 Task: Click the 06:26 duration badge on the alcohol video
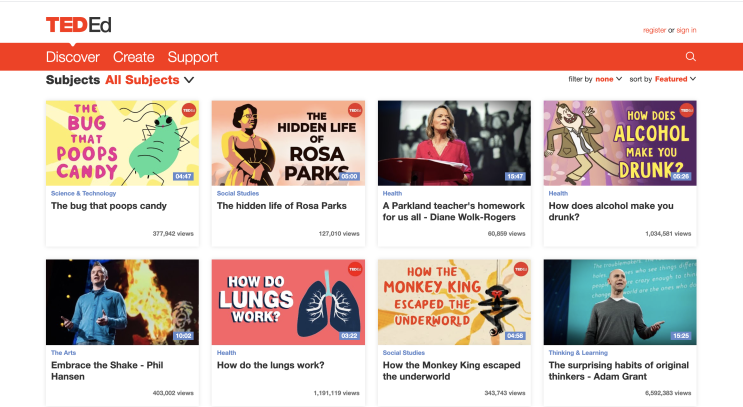pos(681,176)
